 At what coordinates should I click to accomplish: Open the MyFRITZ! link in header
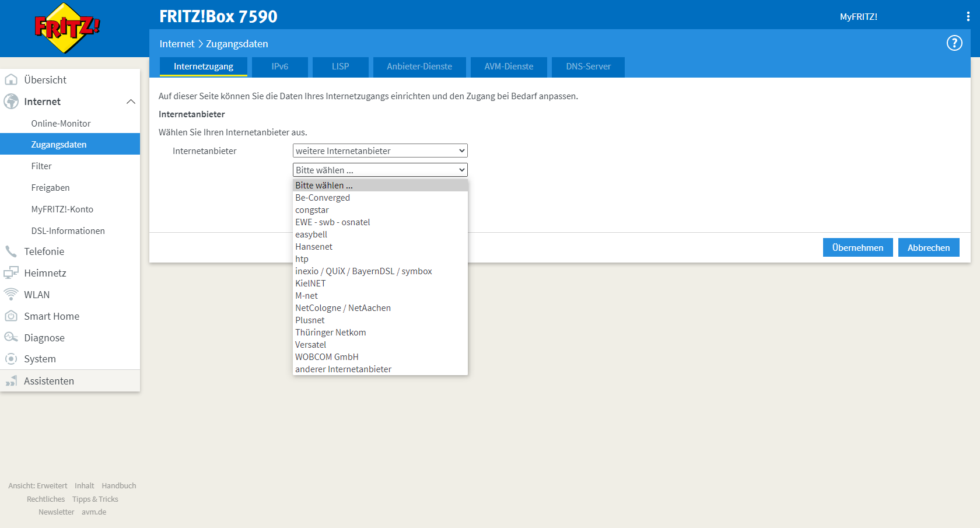[x=859, y=17]
